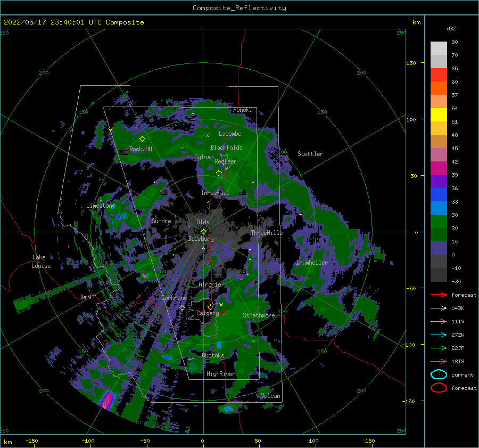Click the Limestone label on map

coord(101,206)
